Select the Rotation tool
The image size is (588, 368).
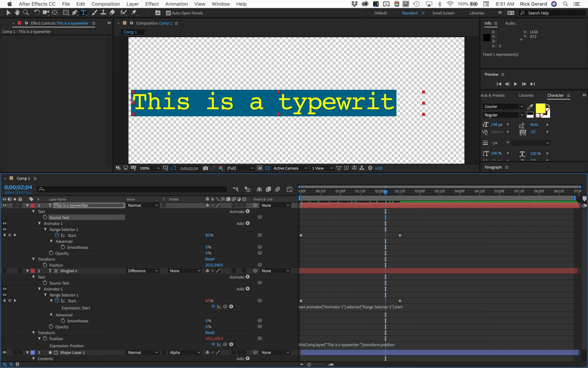coord(37,13)
